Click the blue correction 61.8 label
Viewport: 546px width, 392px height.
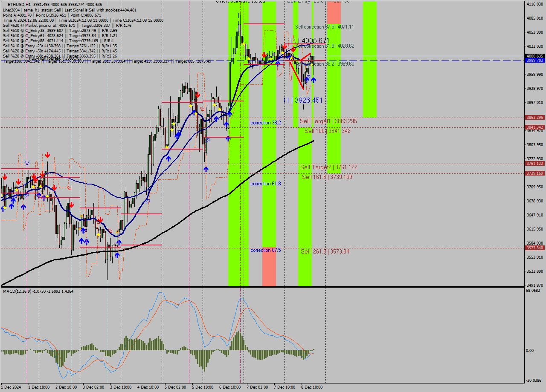(265, 184)
